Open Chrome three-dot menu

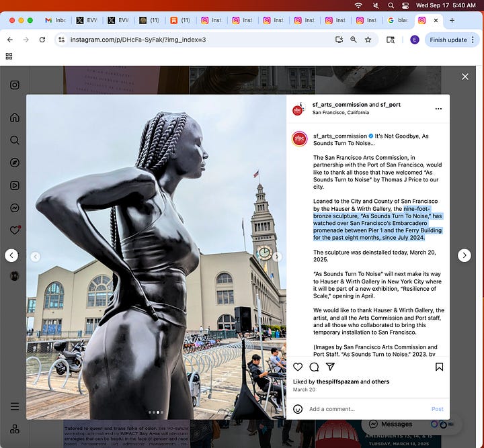point(473,40)
